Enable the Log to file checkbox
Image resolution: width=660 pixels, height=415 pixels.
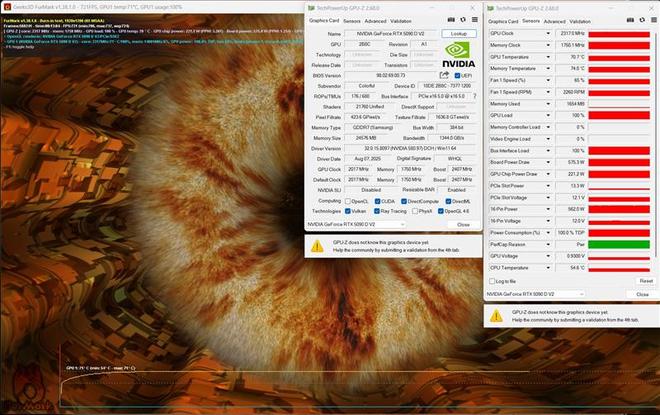pos(492,281)
